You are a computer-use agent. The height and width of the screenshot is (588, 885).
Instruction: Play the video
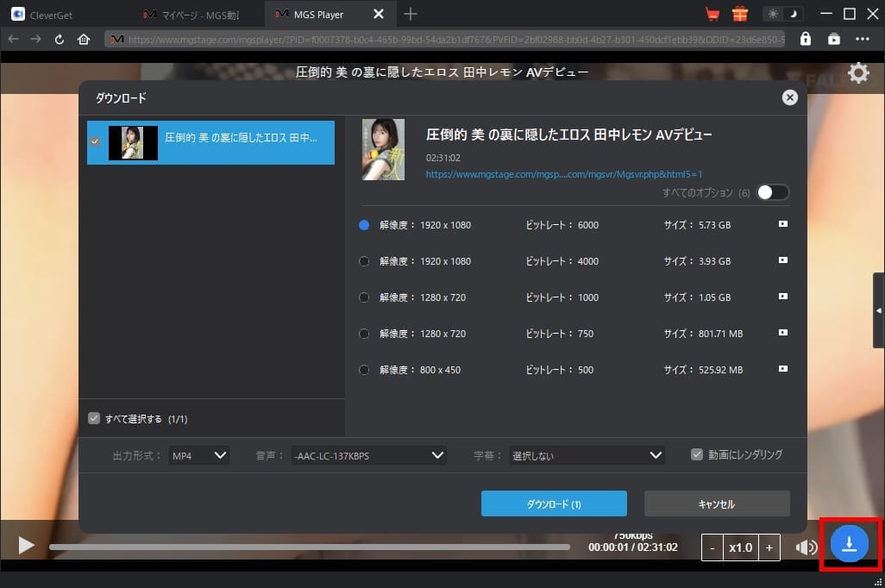pyautogui.click(x=26, y=545)
